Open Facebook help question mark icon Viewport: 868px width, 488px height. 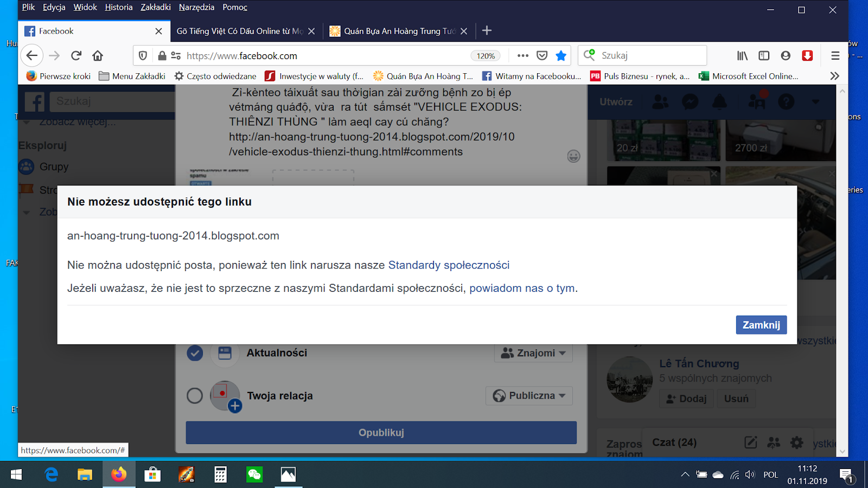786,101
